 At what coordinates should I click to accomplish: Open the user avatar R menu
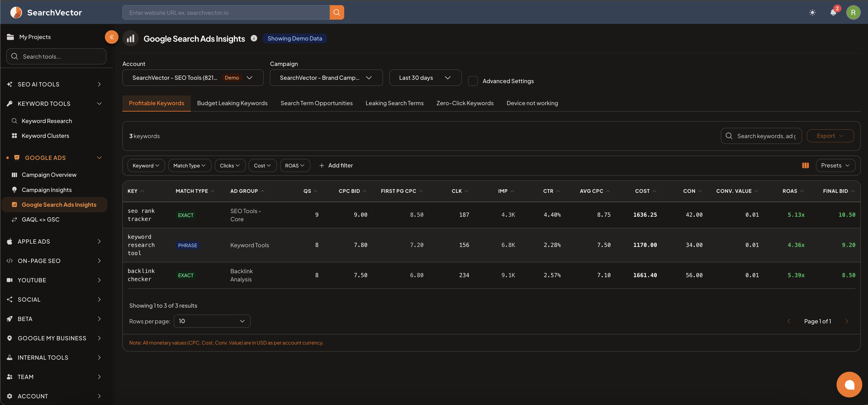(853, 12)
